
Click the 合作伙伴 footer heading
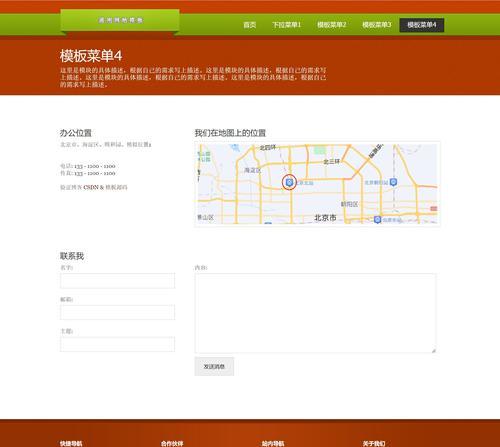coord(172,443)
